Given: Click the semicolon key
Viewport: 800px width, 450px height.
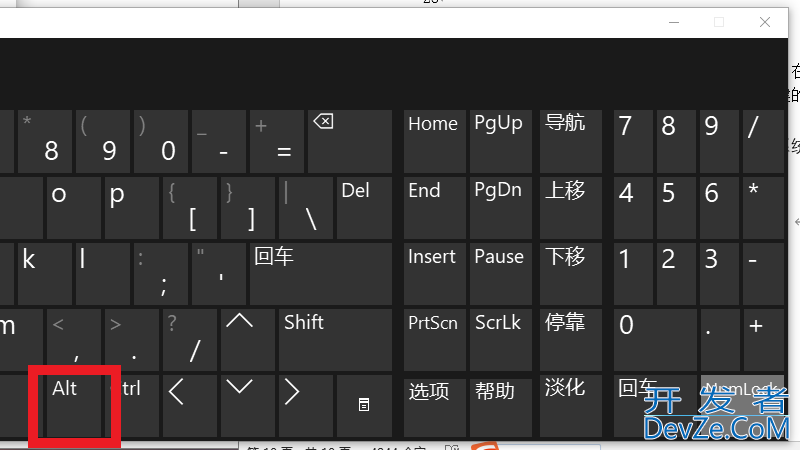Looking at the screenshot, I should coord(161,274).
